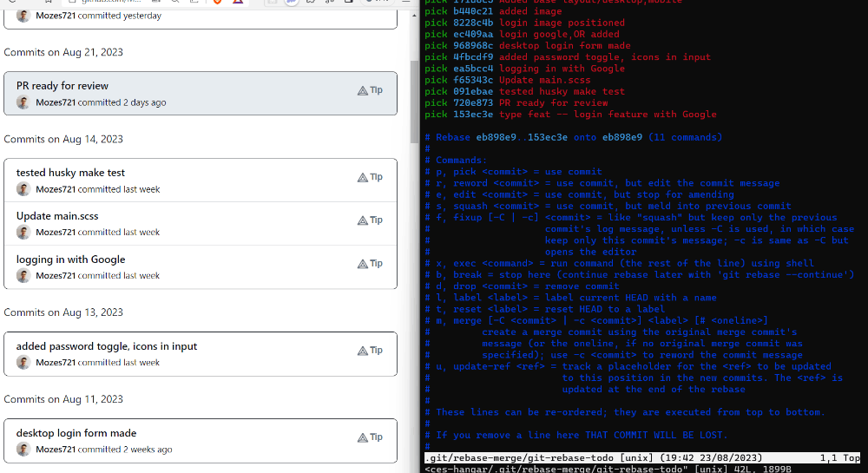Click the 'u, update-ref <ref>' help line
868x473 pixels.
pyautogui.click(x=628, y=366)
